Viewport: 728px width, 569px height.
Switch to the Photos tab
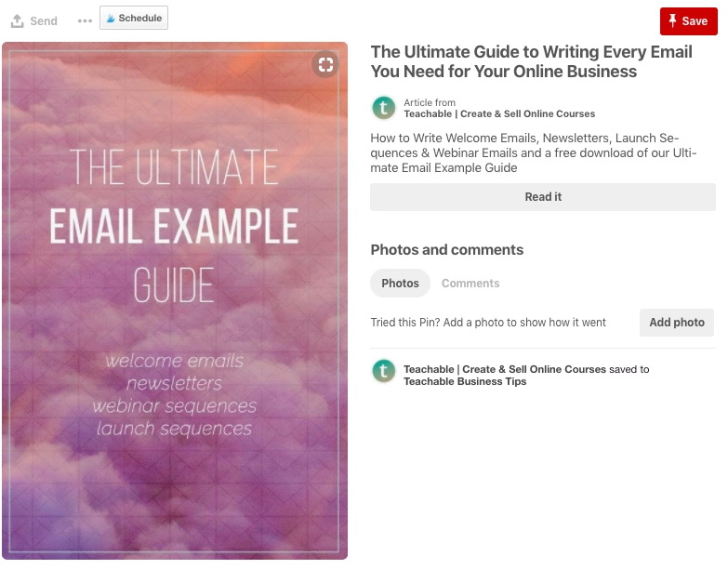coord(400,284)
